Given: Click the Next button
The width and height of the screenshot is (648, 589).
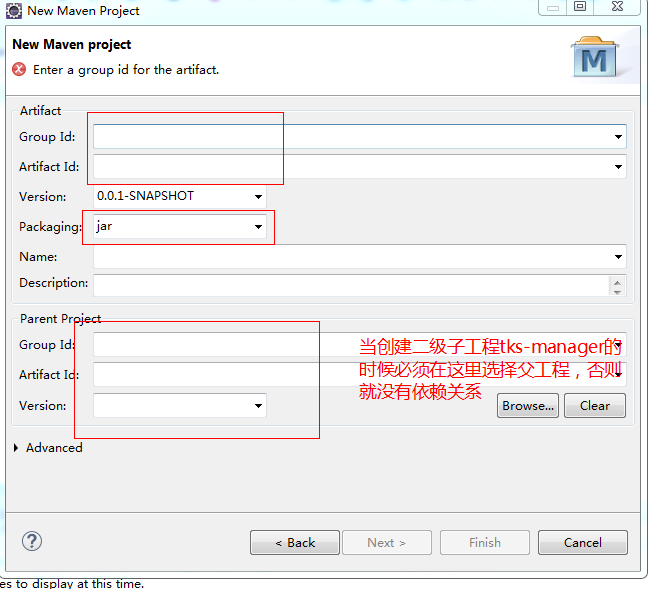Looking at the screenshot, I should 387,543.
